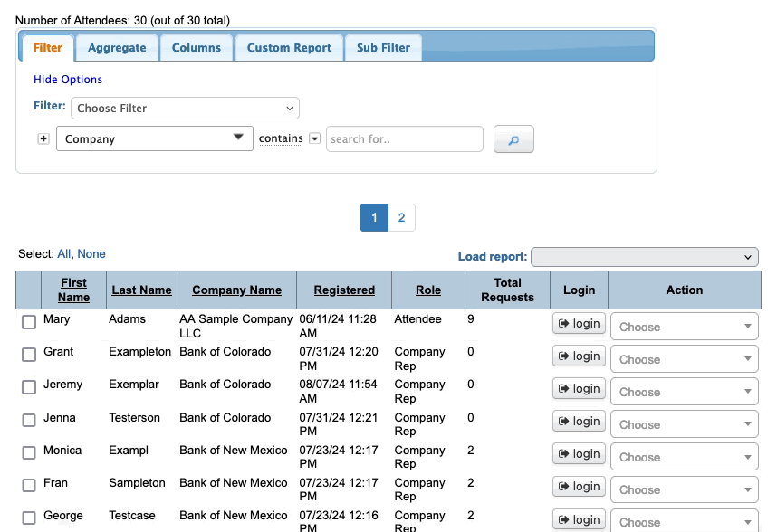Click login button for Monica Exampl

coord(579,454)
